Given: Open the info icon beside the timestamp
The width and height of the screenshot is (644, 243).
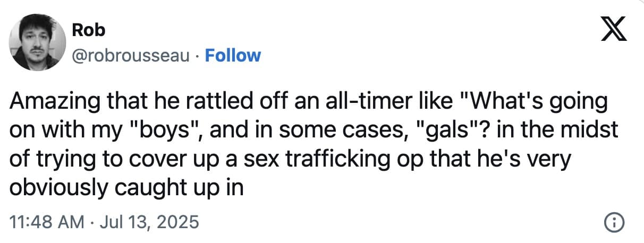Looking at the screenshot, I should coord(612,222).
